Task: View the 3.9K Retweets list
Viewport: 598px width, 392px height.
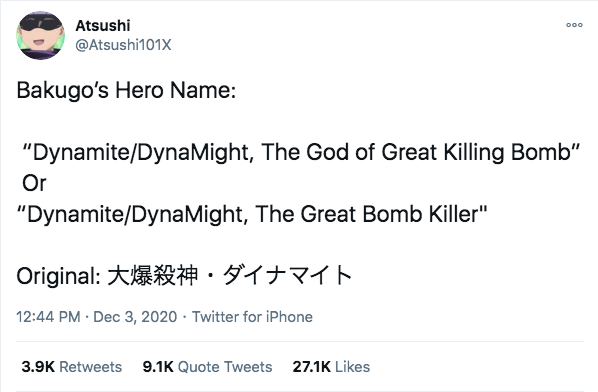Action: [x=72, y=367]
